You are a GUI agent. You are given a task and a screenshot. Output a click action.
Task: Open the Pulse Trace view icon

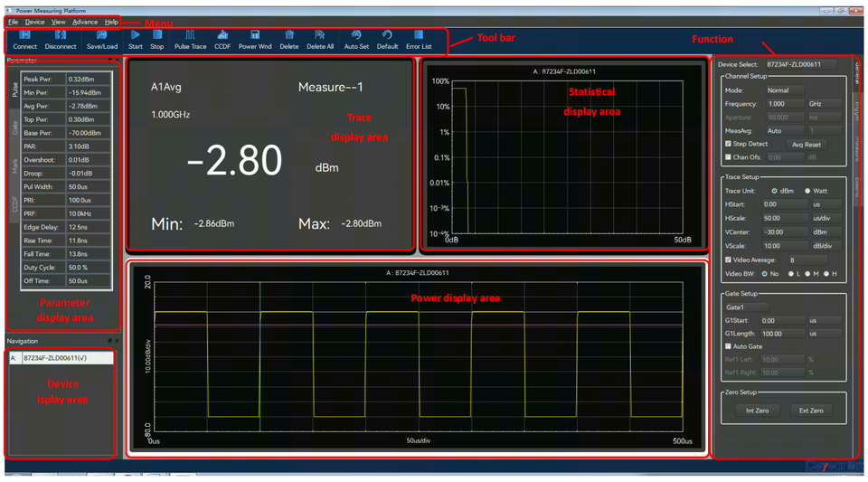(x=190, y=35)
